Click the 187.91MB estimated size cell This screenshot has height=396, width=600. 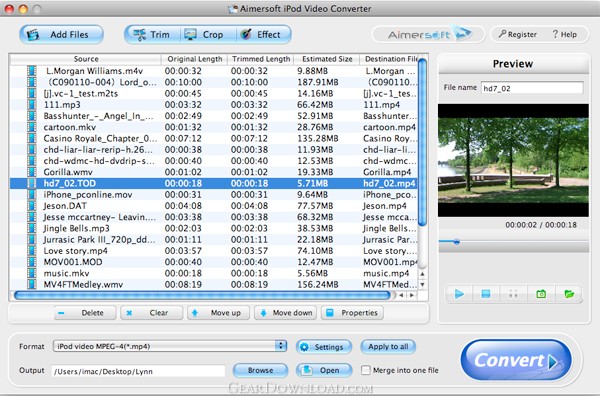318,82
